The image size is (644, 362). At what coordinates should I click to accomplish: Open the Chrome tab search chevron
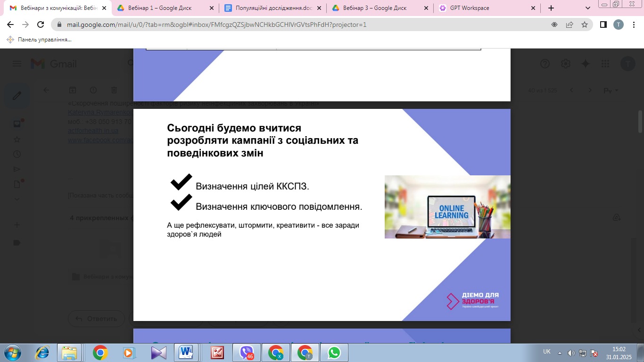pyautogui.click(x=588, y=8)
